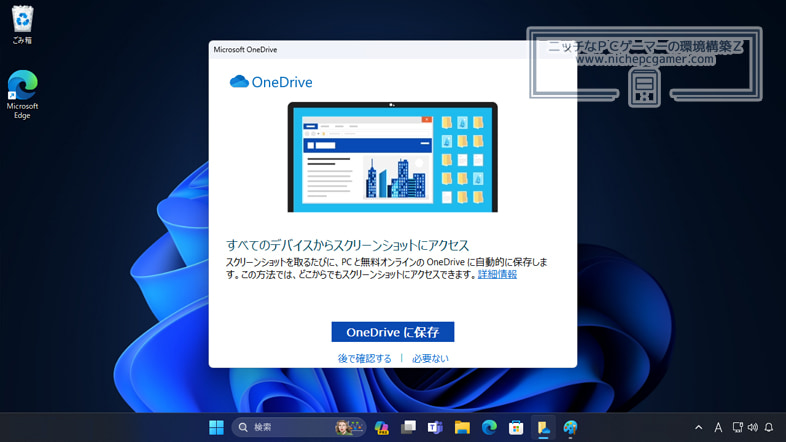Choose 後で確認する link

[364, 358]
